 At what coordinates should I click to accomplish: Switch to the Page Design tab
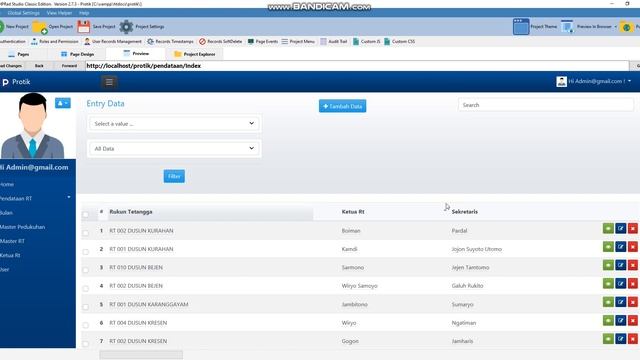[x=78, y=54]
